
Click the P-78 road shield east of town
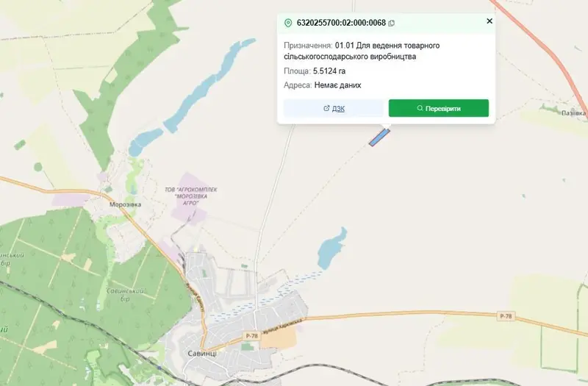pos(506,316)
